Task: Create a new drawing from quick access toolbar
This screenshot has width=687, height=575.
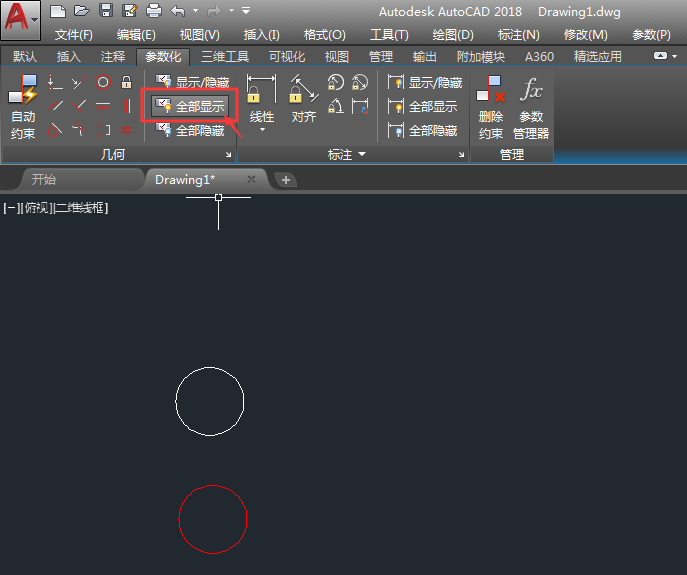Action: (58, 11)
